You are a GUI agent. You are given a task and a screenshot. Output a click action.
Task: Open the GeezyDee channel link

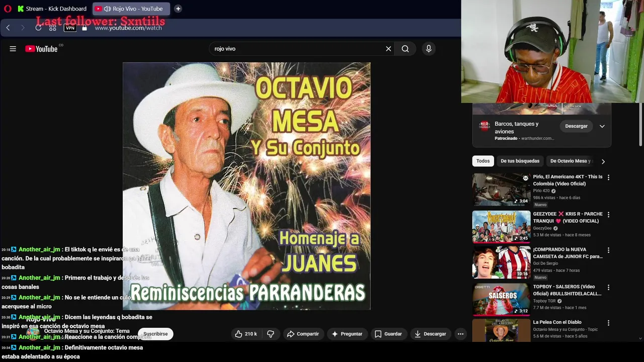tap(542, 228)
